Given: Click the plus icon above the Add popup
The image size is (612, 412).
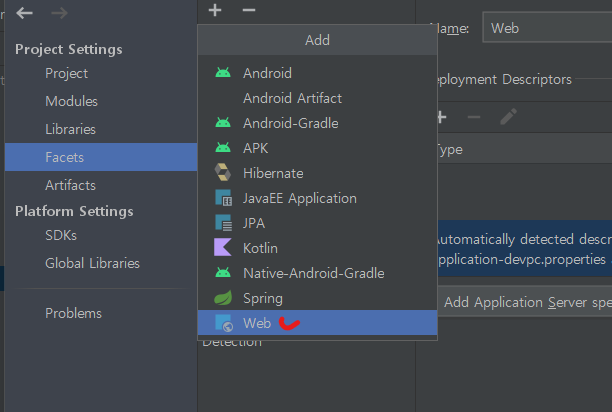Looking at the screenshot, I should [215, 10].
